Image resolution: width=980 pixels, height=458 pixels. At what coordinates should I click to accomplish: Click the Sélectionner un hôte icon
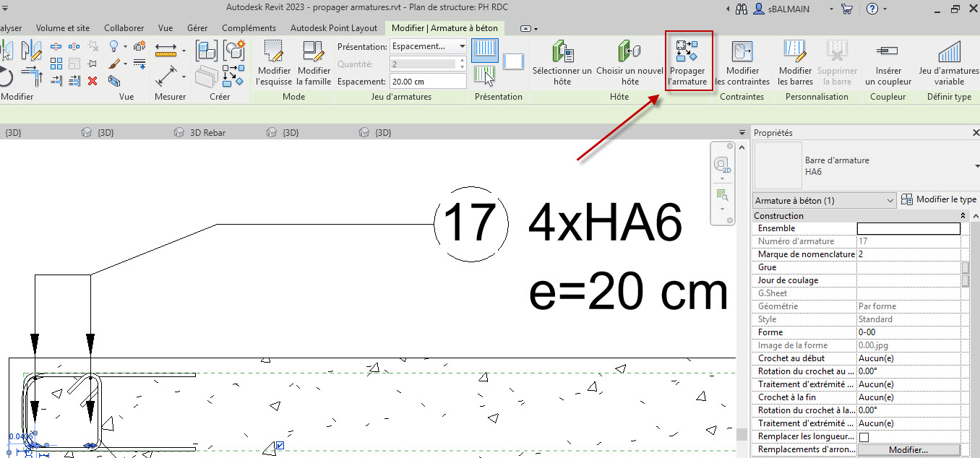tap(562, 61)
